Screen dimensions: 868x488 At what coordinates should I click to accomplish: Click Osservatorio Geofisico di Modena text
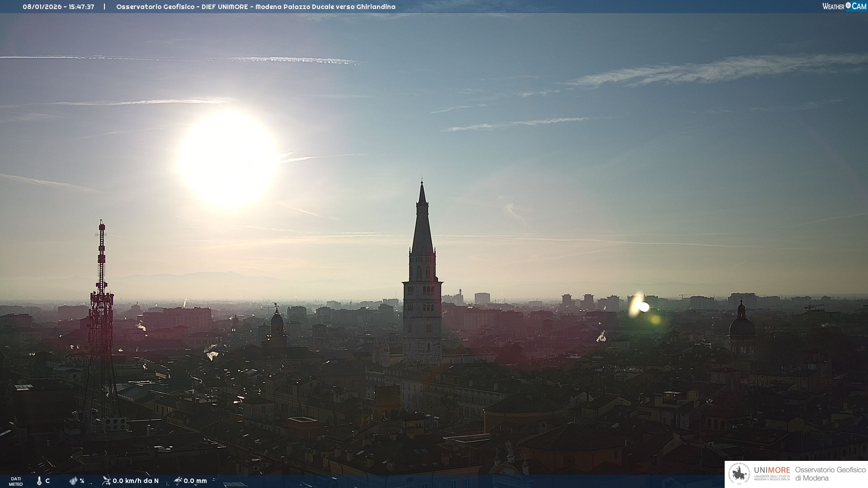pos(830,474)
